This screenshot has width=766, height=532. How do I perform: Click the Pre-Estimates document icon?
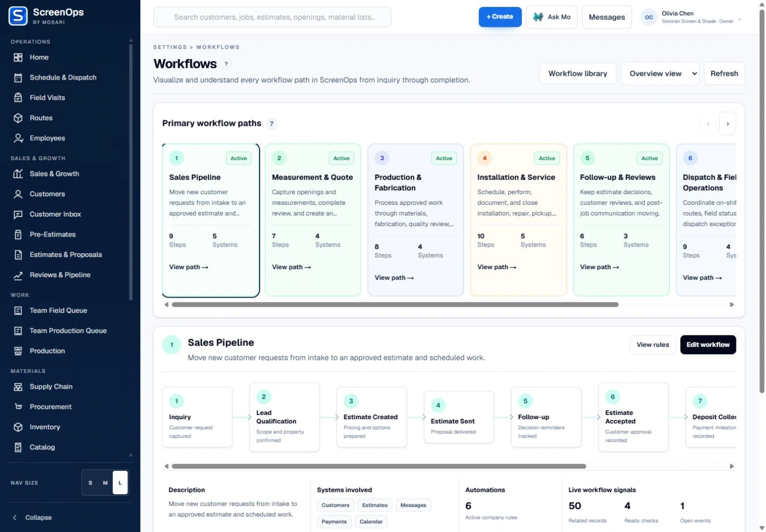18,234
